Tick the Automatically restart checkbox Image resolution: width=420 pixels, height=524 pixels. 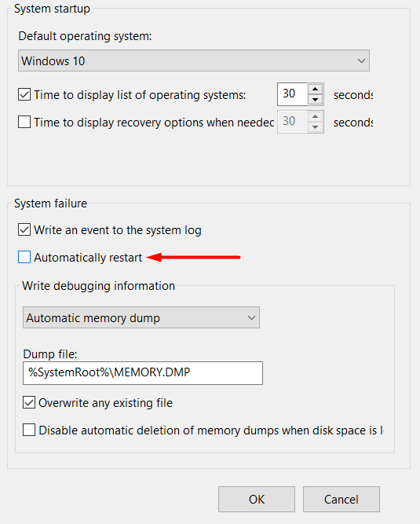[x=24, y=258]
